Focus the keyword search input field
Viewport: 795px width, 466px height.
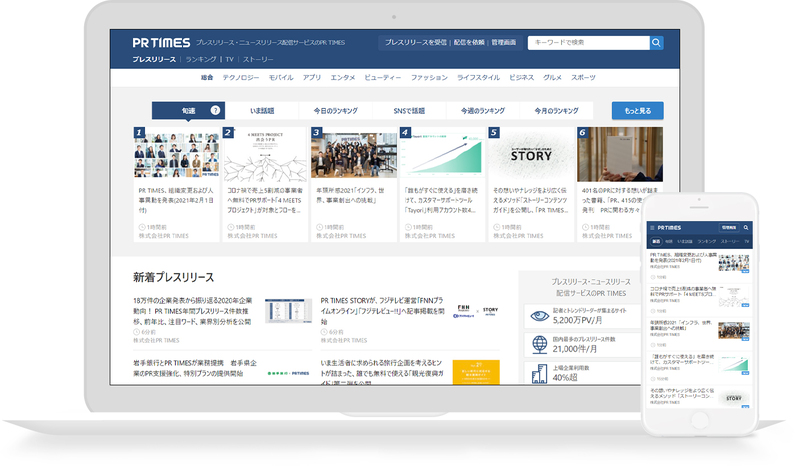(x=588, y=43)
